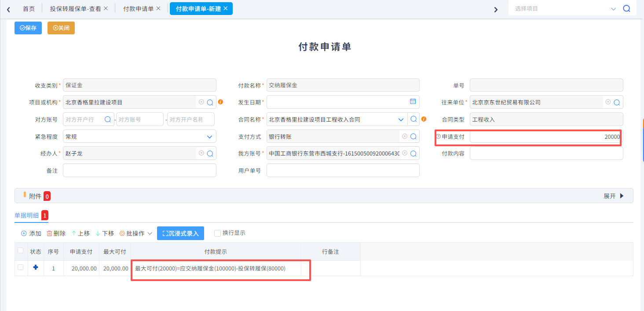Click the 对方开户名称 input
The image size is (644, 311).
coord(191,119)
